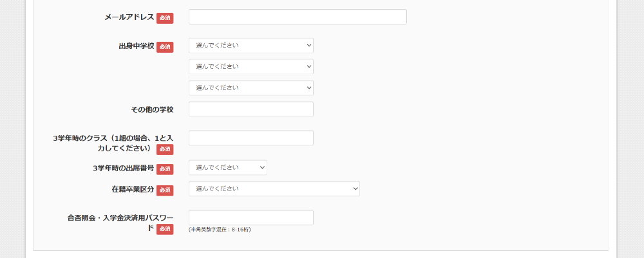Screen dimensions: 644x258
Task: Open the 3学年時の出席番号 dropdown
Action: [227, 167]
